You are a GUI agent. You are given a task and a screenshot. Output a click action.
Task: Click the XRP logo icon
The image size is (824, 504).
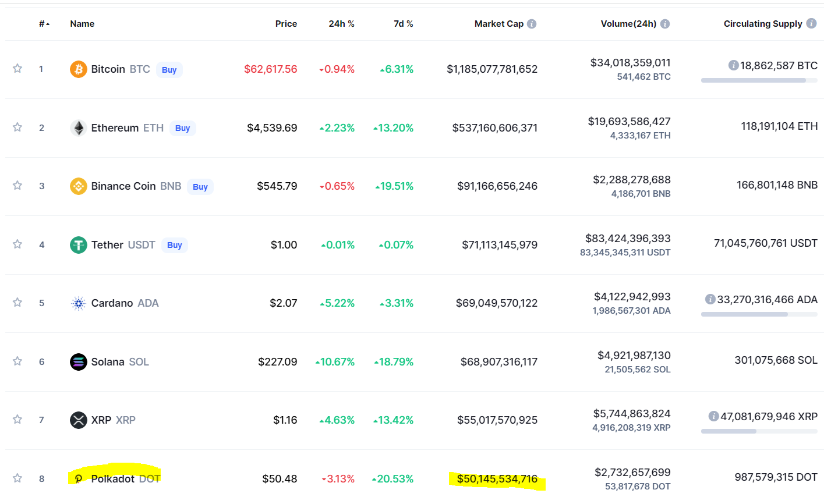79,420
